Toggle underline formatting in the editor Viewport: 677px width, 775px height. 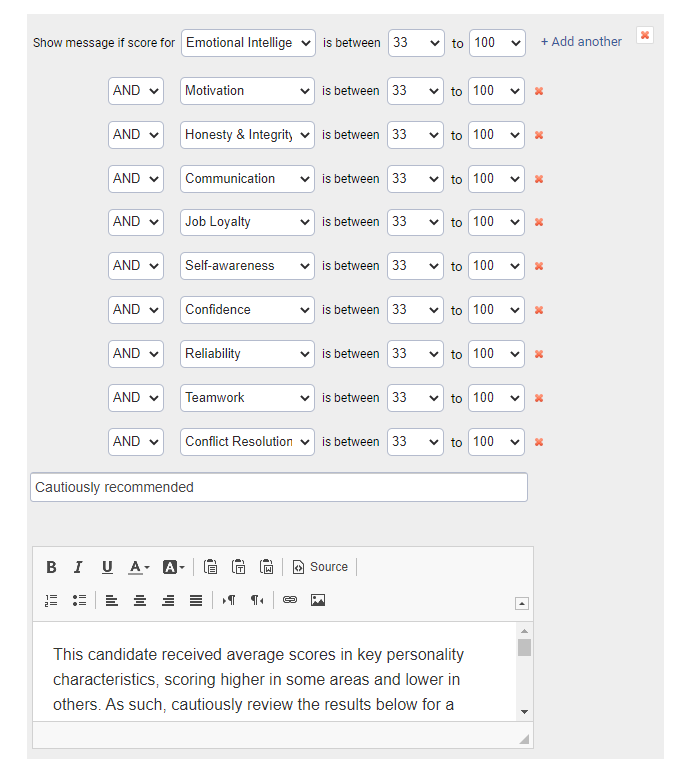[x=107, y=567]
